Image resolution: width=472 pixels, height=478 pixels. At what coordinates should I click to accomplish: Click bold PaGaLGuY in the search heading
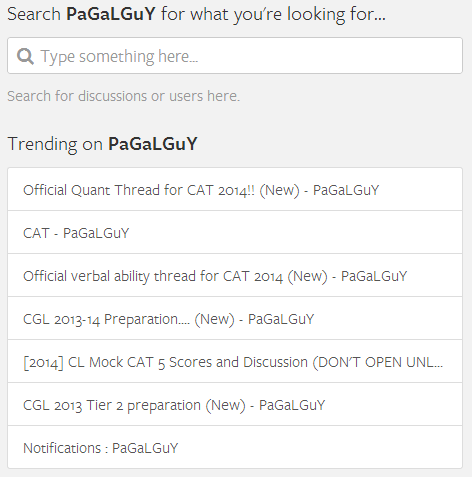(x=111, y=14)
